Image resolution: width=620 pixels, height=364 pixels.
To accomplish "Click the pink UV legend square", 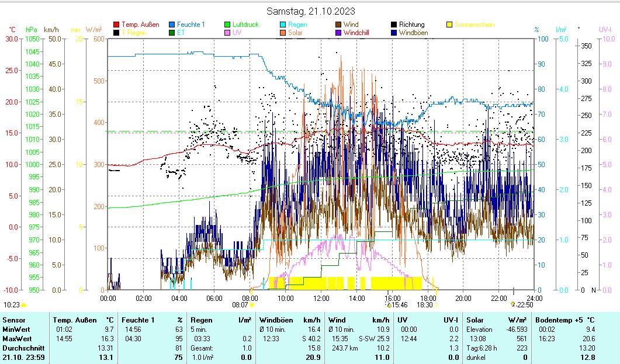I will tap(228, 33).
